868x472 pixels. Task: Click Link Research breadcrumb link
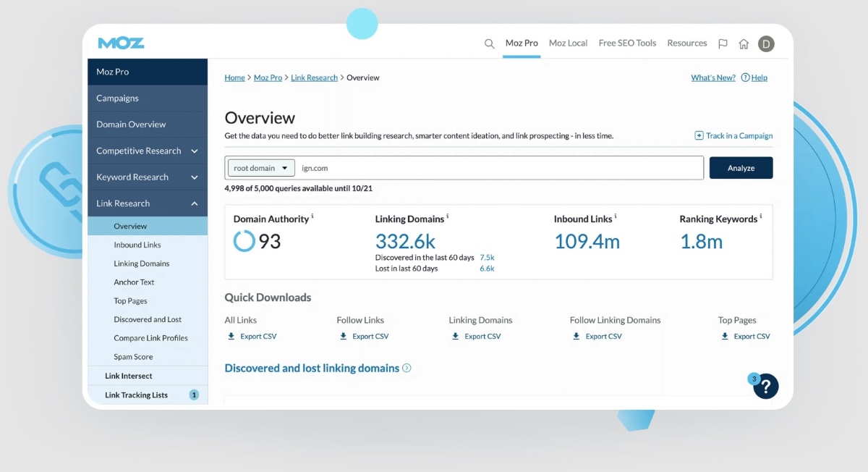314,77
